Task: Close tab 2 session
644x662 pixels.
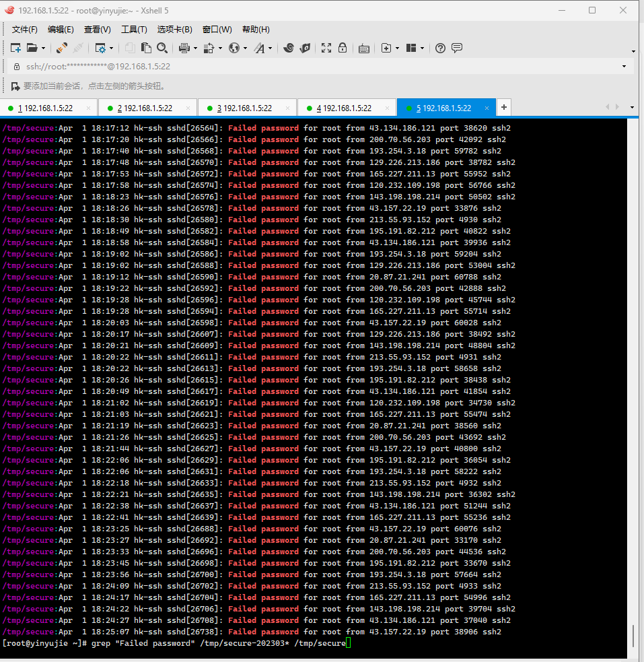Action: point(188,108)
